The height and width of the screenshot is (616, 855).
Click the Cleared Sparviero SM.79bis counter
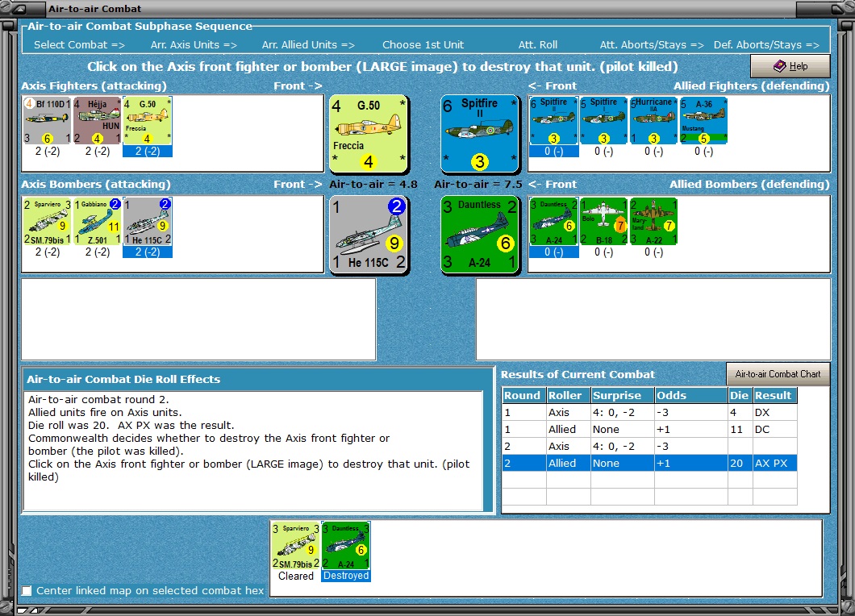pyautogui.click(x=295, y=546)
